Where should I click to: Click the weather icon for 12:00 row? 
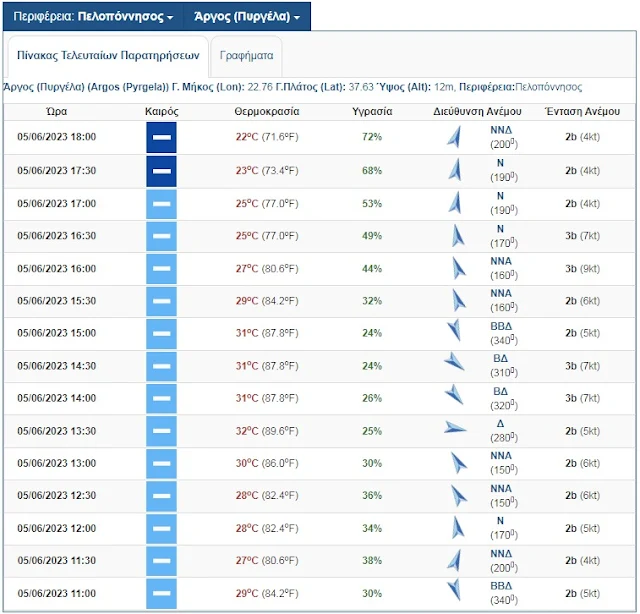tap(162, 529)
